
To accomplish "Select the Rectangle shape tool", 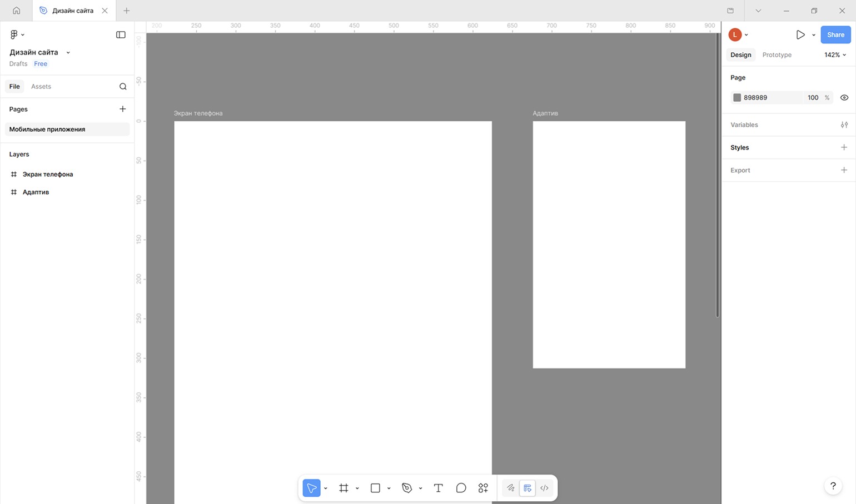I will click(x=375, y=488).
